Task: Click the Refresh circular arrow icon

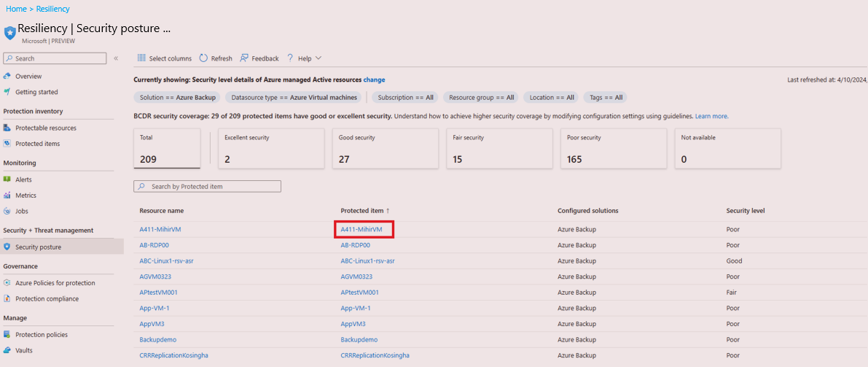Action: 203,58
